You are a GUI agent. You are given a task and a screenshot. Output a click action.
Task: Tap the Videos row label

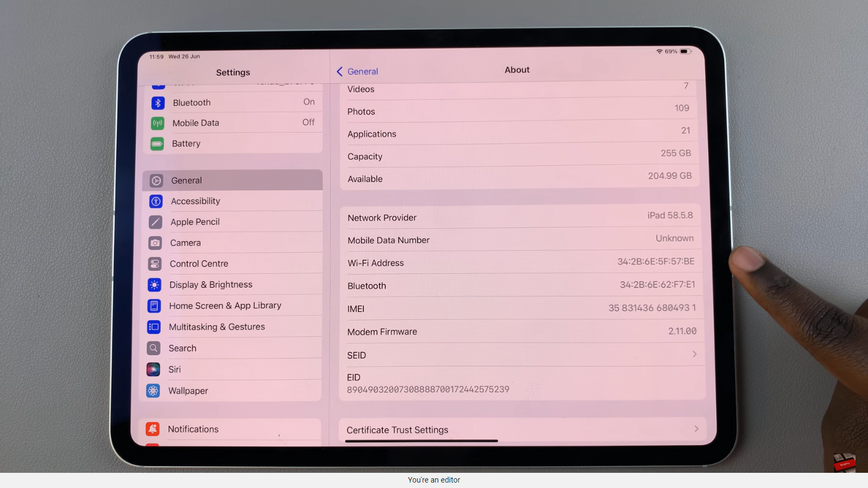(361, 89)
